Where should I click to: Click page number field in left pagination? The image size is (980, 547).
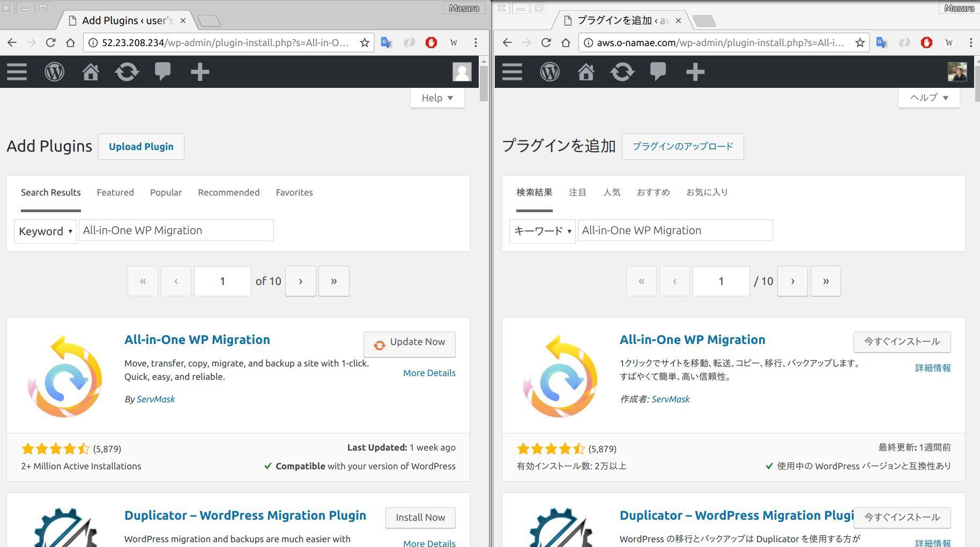(222, 281)
